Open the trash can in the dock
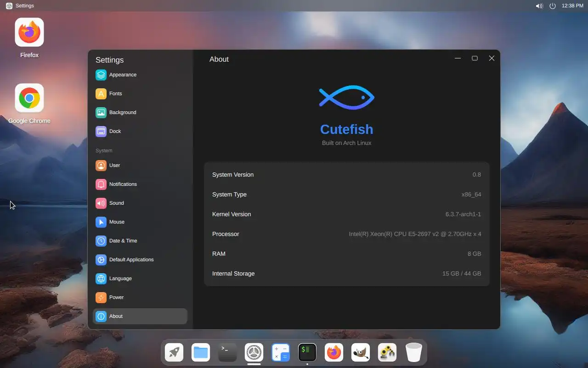588x368 pixels. point(414,352)
